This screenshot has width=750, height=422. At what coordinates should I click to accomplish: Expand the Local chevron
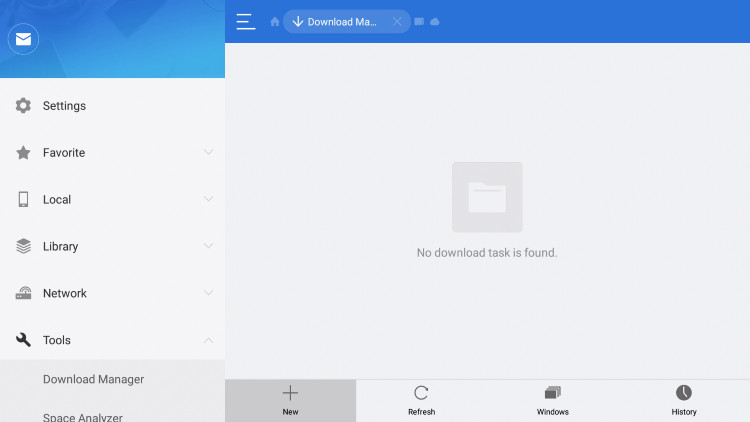tap(208, 199)
